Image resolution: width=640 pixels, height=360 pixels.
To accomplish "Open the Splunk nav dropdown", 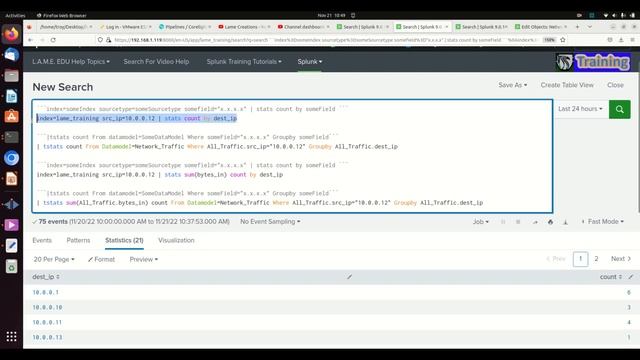I will coord(310,62).
